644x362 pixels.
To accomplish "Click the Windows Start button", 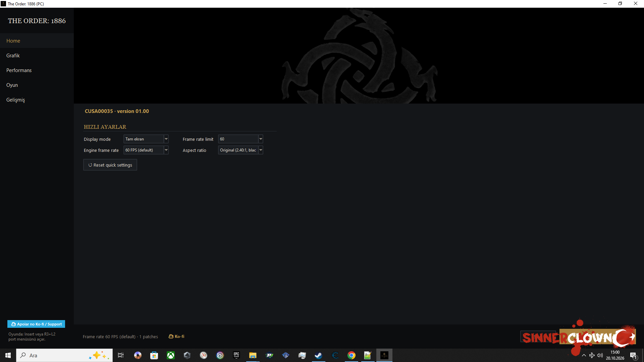I will coord(8,355).
